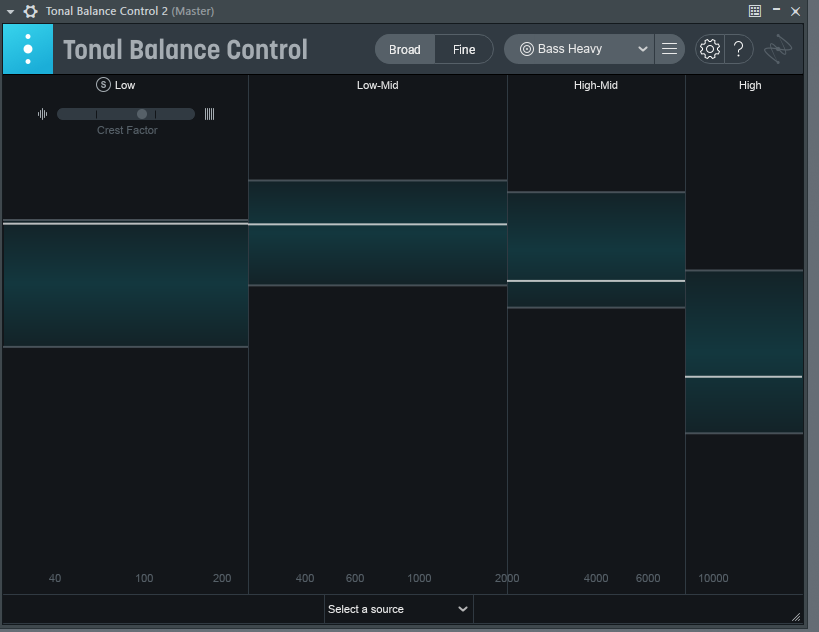Click the Crest Factor meter
This screenshot has width=819, height=632.
pos(126,114)
